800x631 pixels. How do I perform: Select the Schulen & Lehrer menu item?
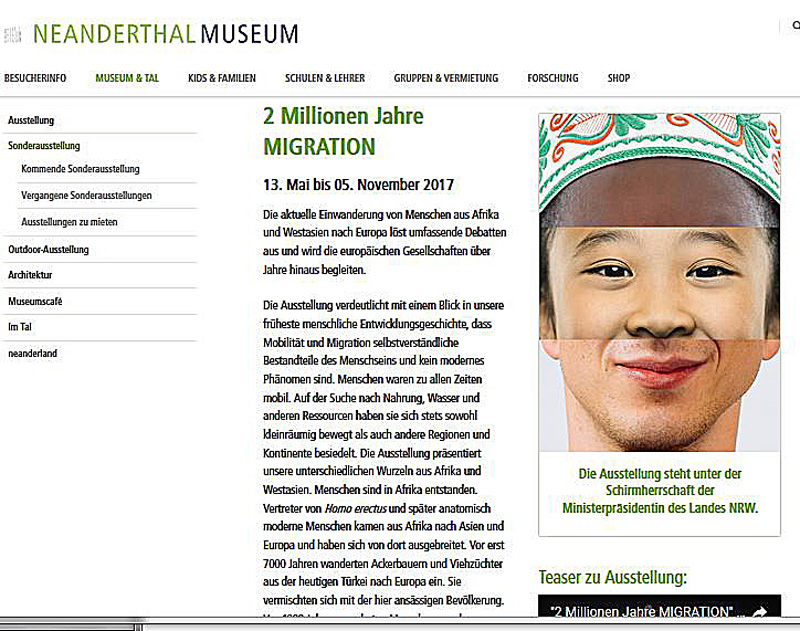coord(324,78)
